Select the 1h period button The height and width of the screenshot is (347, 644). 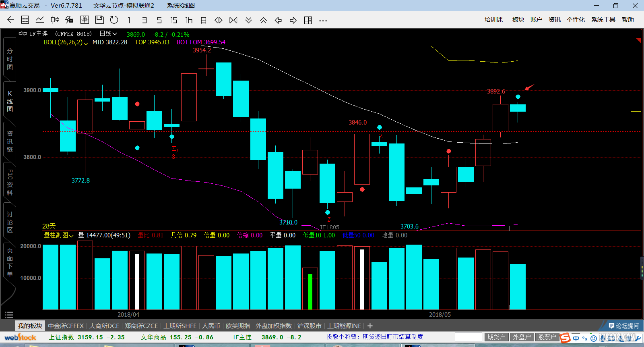click(x=189, y=20)
